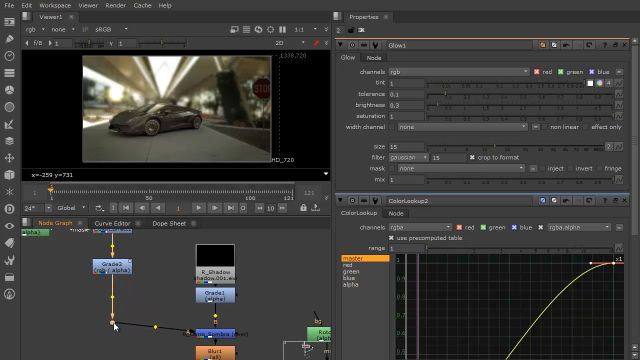640x360 pixels.
Task: Select the Grade1 (alpha) node
Action: [x=215, y=296]
